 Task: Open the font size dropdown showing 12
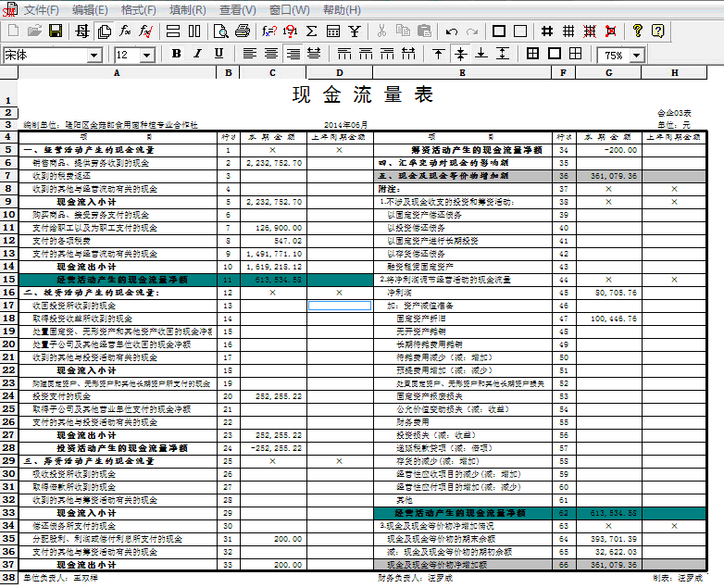tap(146, 56)
